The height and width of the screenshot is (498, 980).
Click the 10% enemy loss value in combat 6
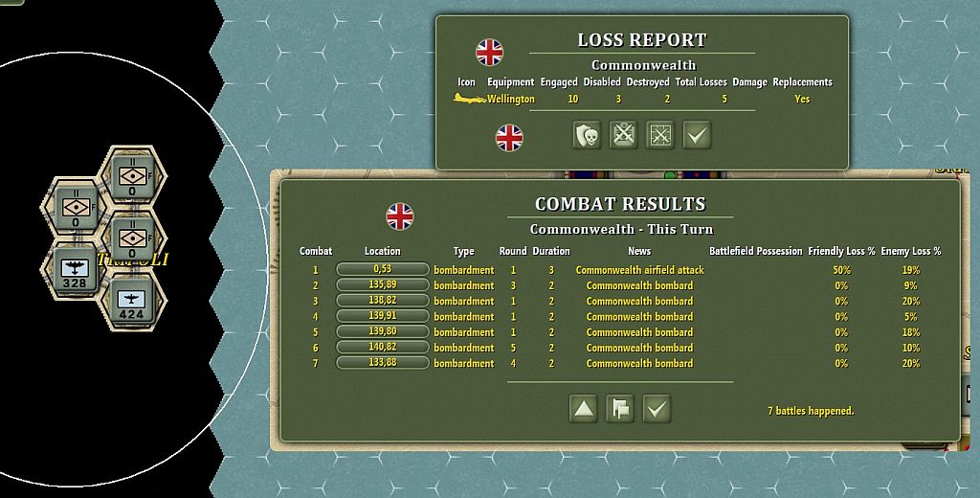pos(911,348)
